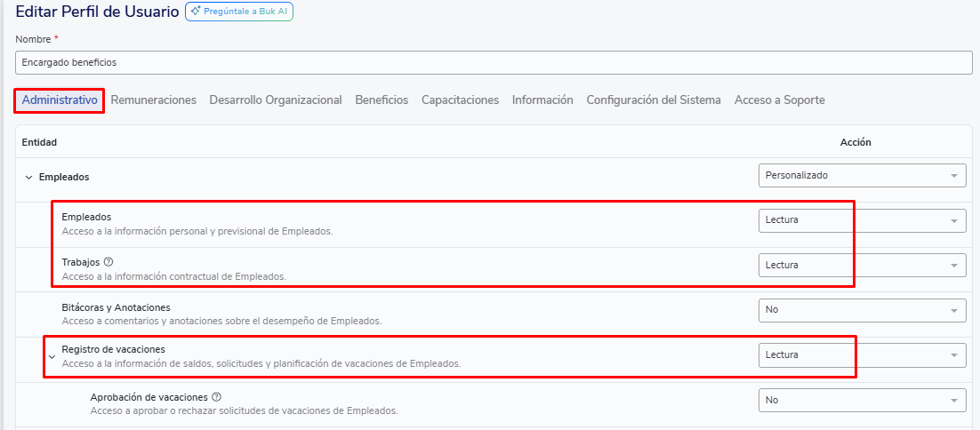Open the Personalizado dropdown for Empleados group
The height and width of the screenshot is (430, 980).
[861, 175]
